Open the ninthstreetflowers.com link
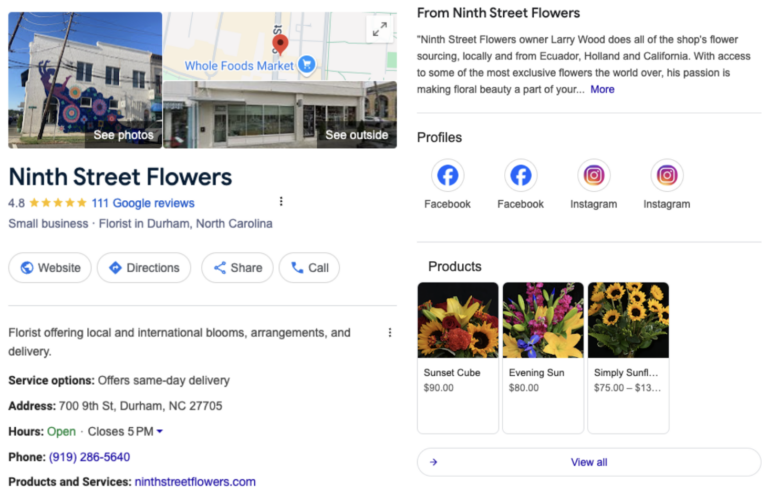Screen dimensions: 768x494 (x=195, y=482)
